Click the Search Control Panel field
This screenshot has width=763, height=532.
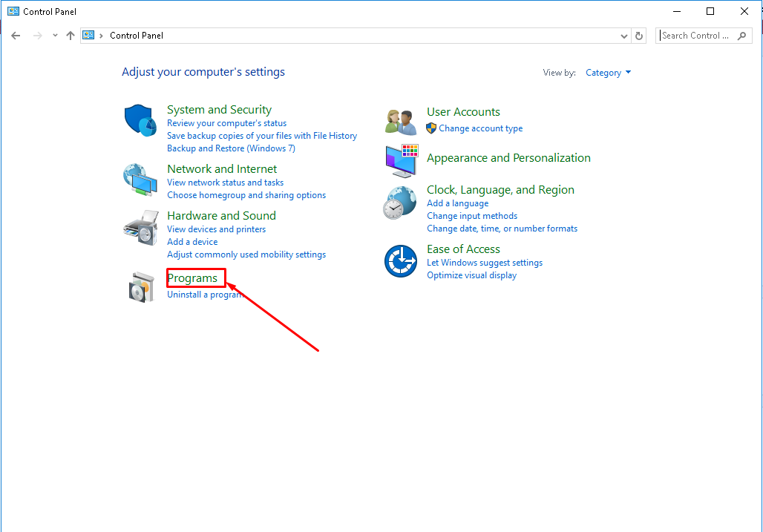[704, 36]
